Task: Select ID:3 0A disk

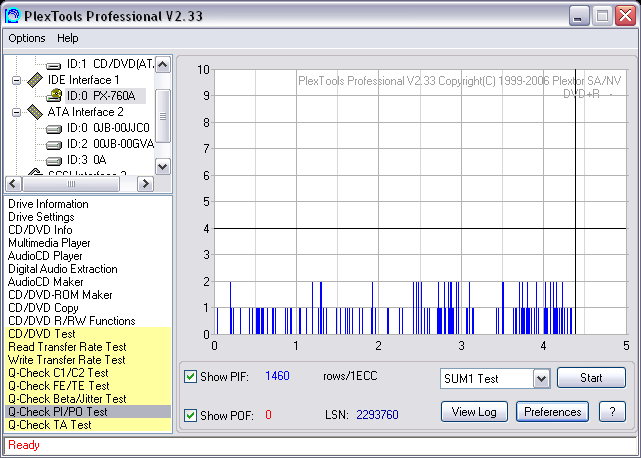Action: (86, 160)
